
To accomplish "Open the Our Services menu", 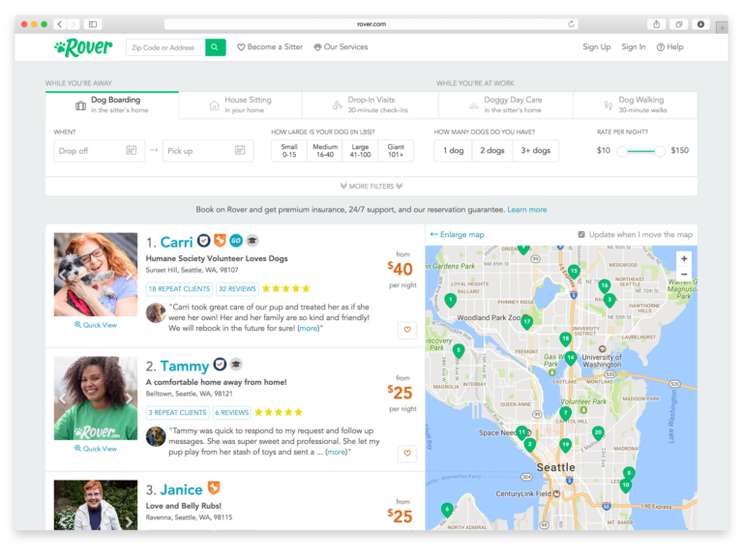I will (x=341, y=46).
